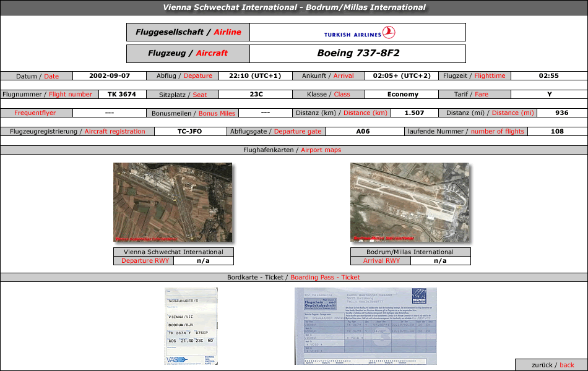Click the page title header bar
This screenshot has height=371, width=588.
click(x=294, y=7)
